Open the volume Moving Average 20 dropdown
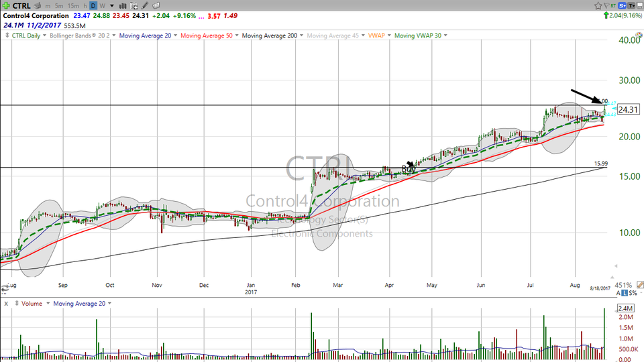 pos(109,304)
